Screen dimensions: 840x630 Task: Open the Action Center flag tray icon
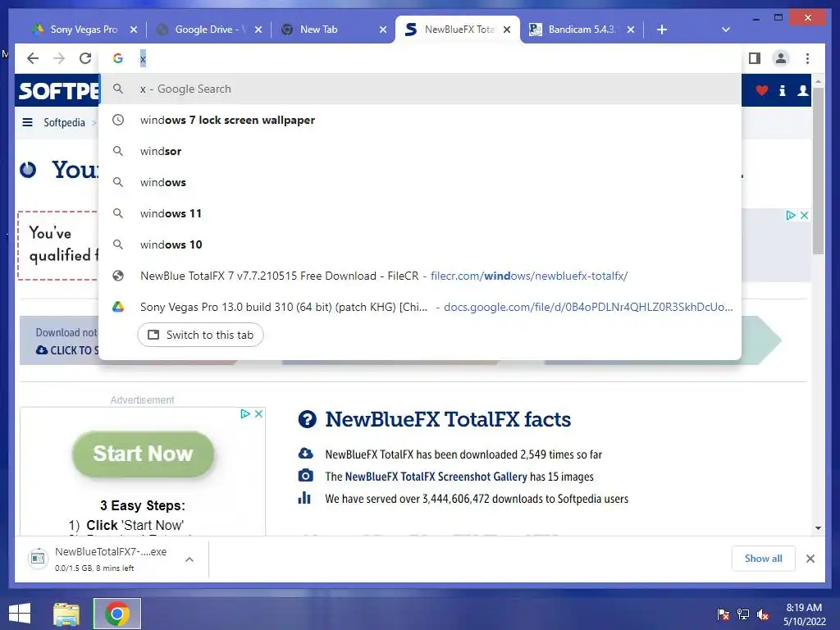pyautogui.click(x=723, y=614)
